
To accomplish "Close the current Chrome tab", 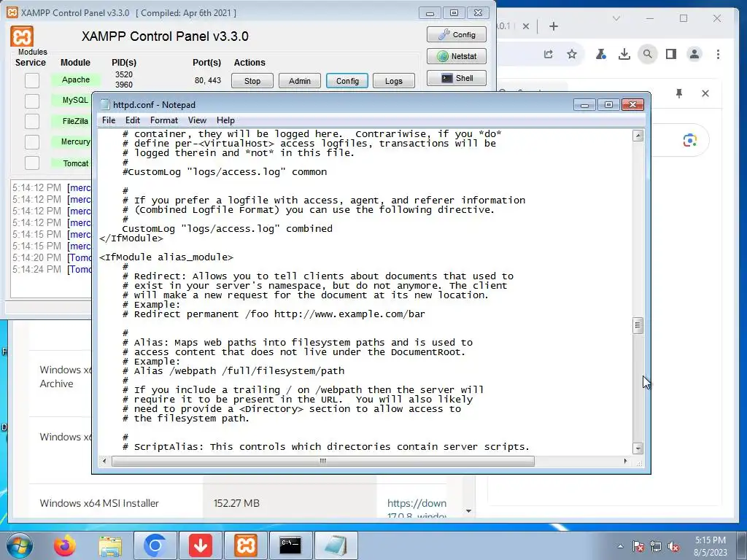I will [x=525, y=26].
